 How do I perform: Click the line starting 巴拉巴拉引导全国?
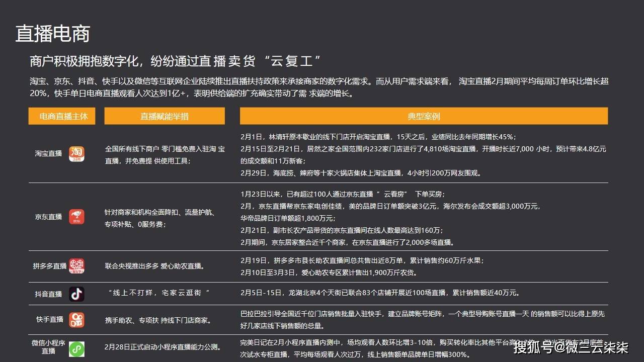pos(423,314)
